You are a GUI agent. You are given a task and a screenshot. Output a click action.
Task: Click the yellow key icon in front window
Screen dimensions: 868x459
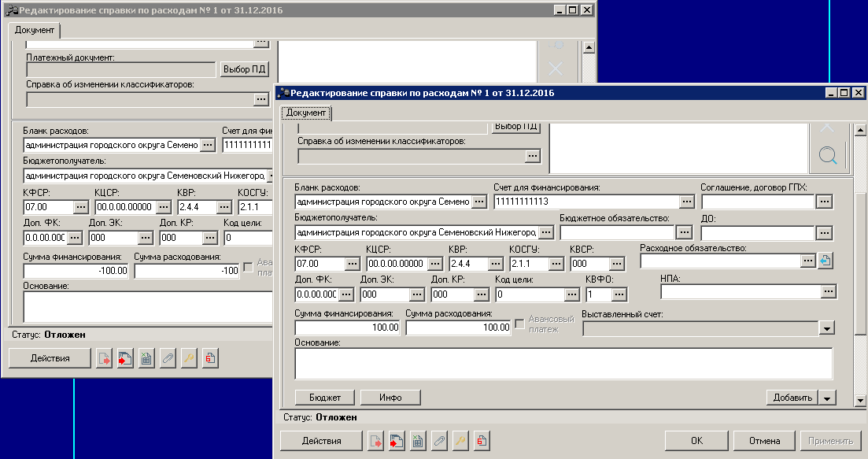[x=460, y=442]
